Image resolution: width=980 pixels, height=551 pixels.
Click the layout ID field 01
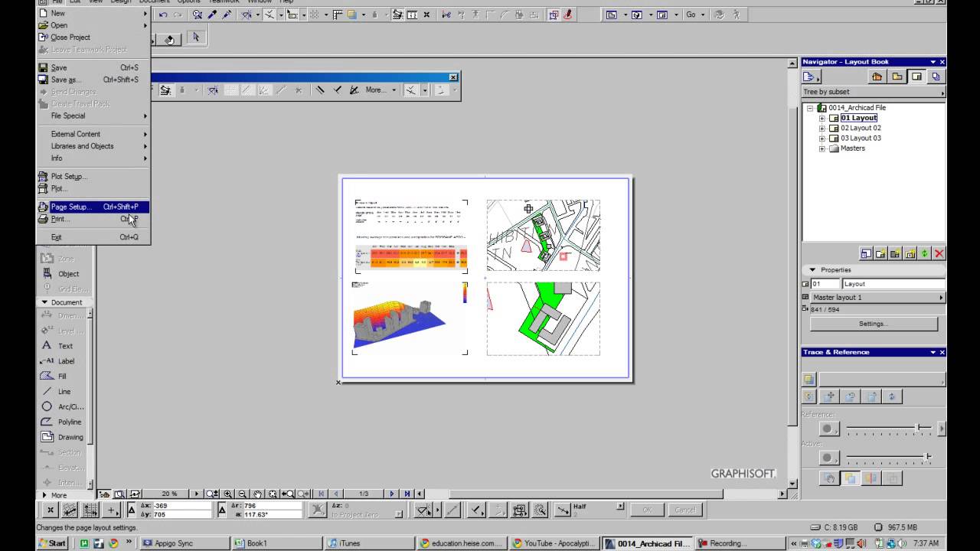tap(825, 284)
